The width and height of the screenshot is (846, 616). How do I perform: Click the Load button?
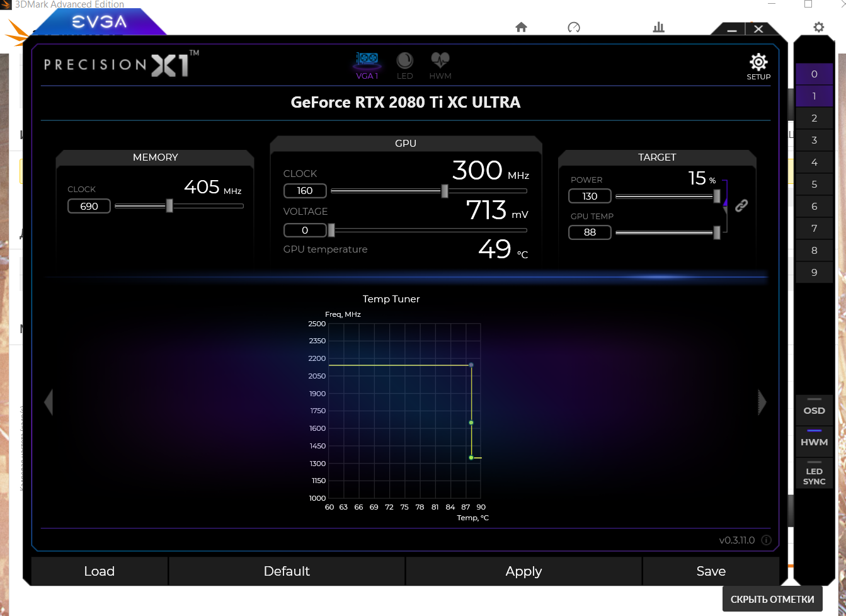pyautogui.click(x=100, y=571)
